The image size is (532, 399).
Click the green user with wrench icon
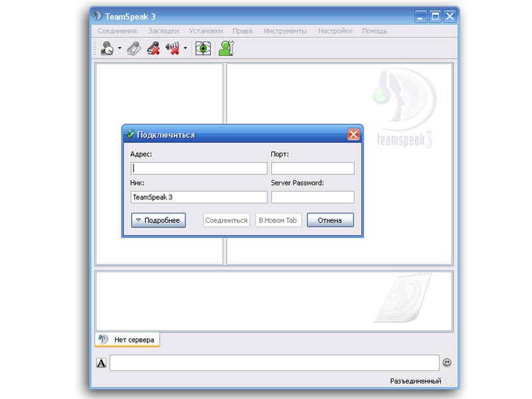[x=226, y=49]
